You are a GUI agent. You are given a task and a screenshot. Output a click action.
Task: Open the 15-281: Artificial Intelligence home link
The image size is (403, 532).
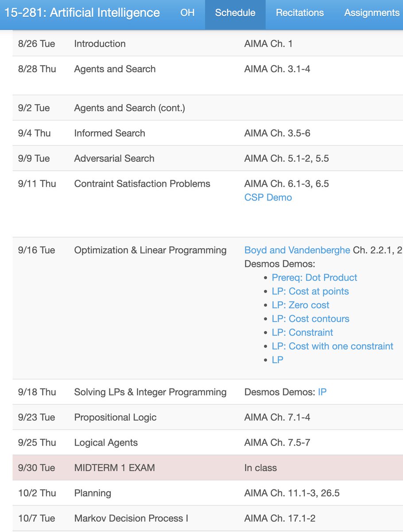pyautogui.click(x=82, y=13)
